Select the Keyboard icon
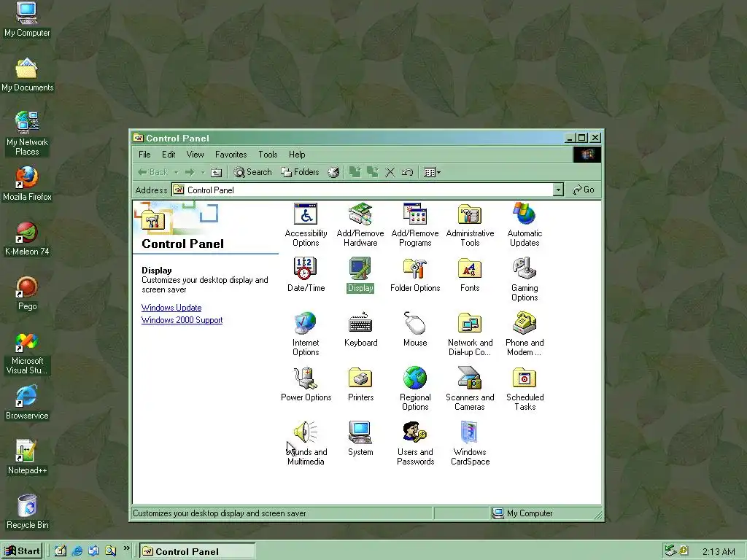Viewport: 747px width, 560px height. tap(360, 329)
